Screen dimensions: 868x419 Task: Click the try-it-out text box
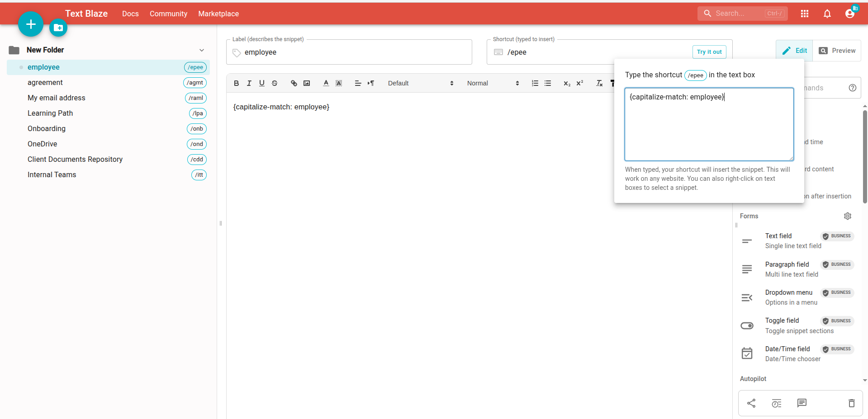[x=709, y=124]
